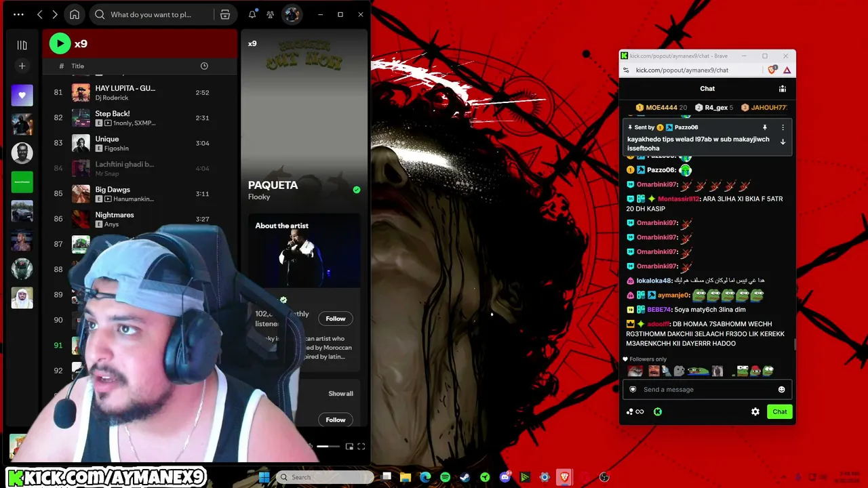The height and width of the screenshot is (488, 868).
Task: Open the emote picker smiley
Action: [x=781, y=390]
